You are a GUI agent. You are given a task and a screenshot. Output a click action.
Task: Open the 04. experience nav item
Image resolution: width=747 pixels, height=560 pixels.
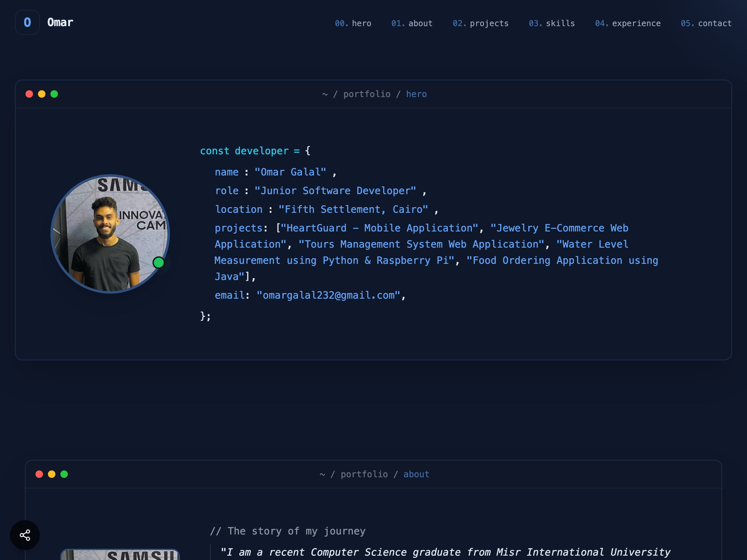pos(628,23)
